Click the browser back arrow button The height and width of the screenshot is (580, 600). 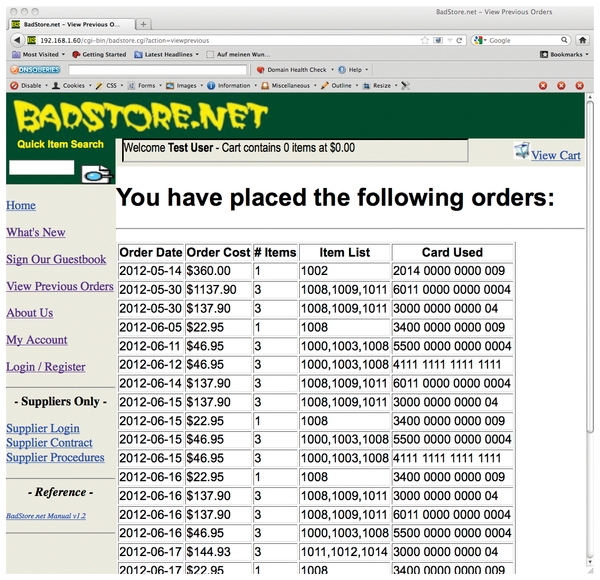[17, 40]
